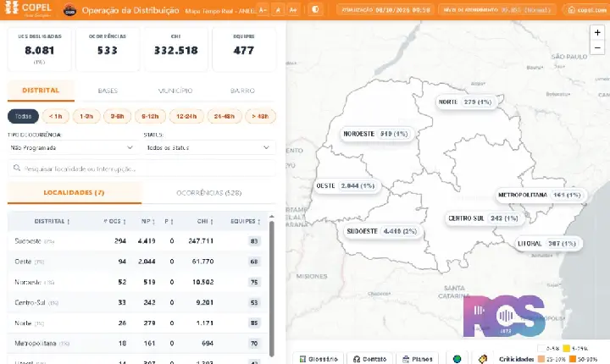Click the table's vertical scrollbar

[x=272, y=288]
